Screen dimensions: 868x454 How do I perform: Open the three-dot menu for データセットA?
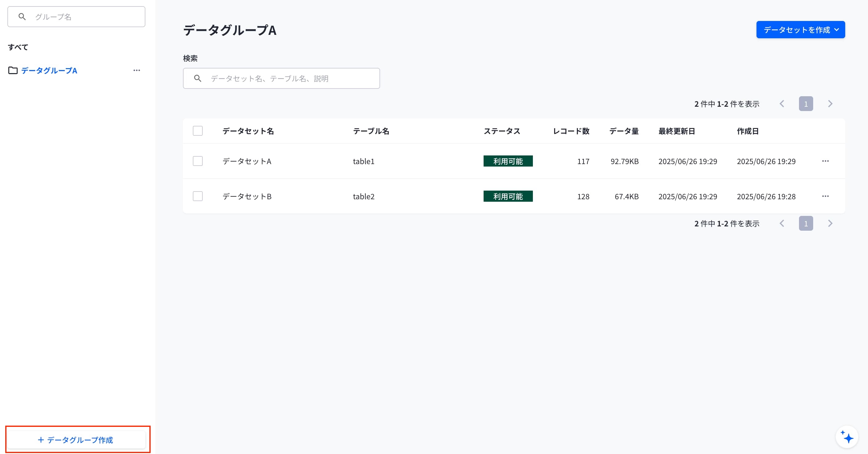point(825,161)
